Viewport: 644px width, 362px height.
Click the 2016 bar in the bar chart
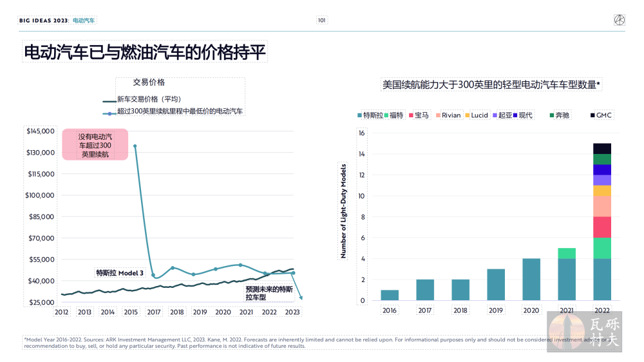[x=390, y=295]
